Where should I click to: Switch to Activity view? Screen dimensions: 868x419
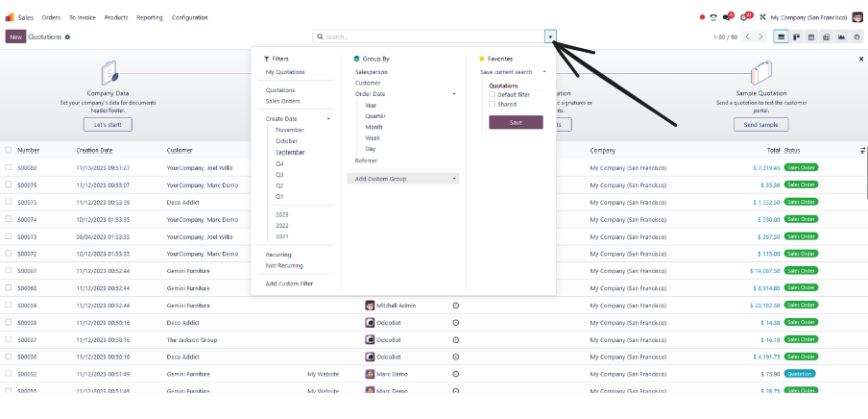click(856, 37)
